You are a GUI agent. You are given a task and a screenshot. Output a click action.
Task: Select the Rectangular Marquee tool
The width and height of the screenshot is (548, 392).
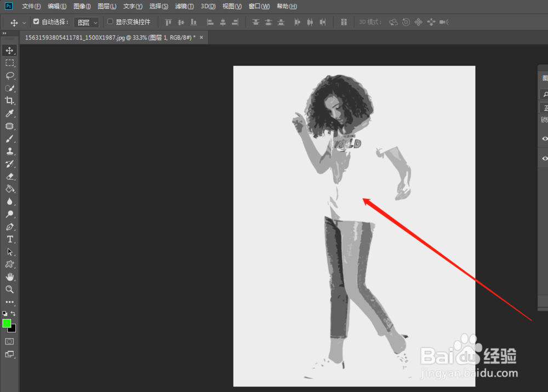point(9,63)
